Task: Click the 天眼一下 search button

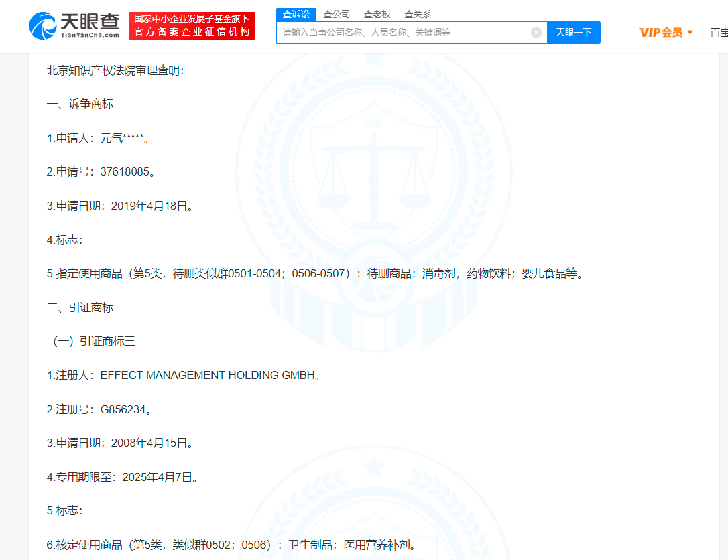Action: 573,32
